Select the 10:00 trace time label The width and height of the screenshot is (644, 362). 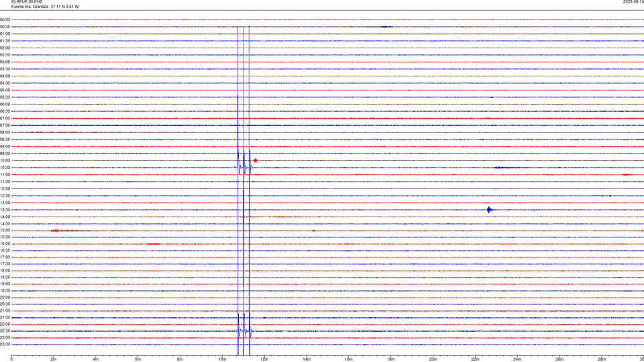(5, 161)
